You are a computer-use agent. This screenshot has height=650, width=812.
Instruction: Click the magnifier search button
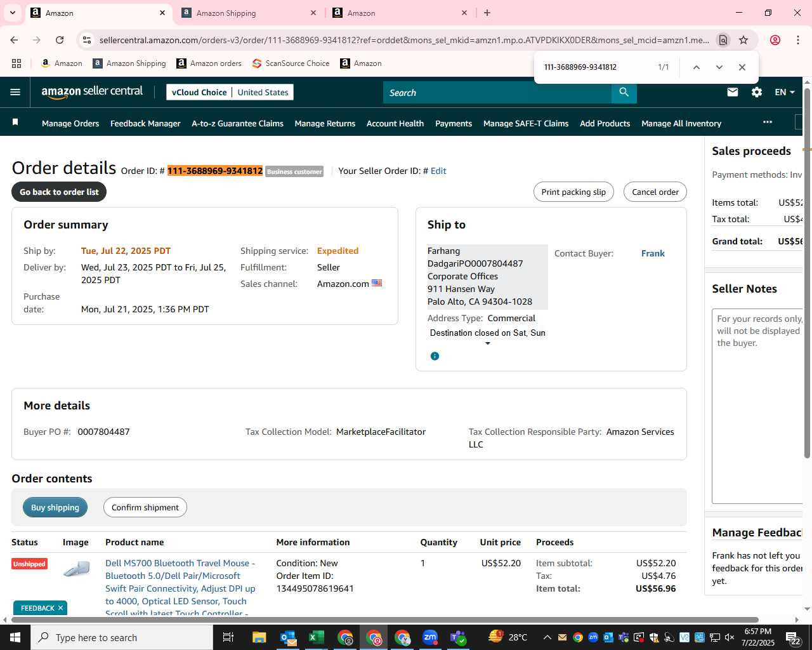[624, 93]
